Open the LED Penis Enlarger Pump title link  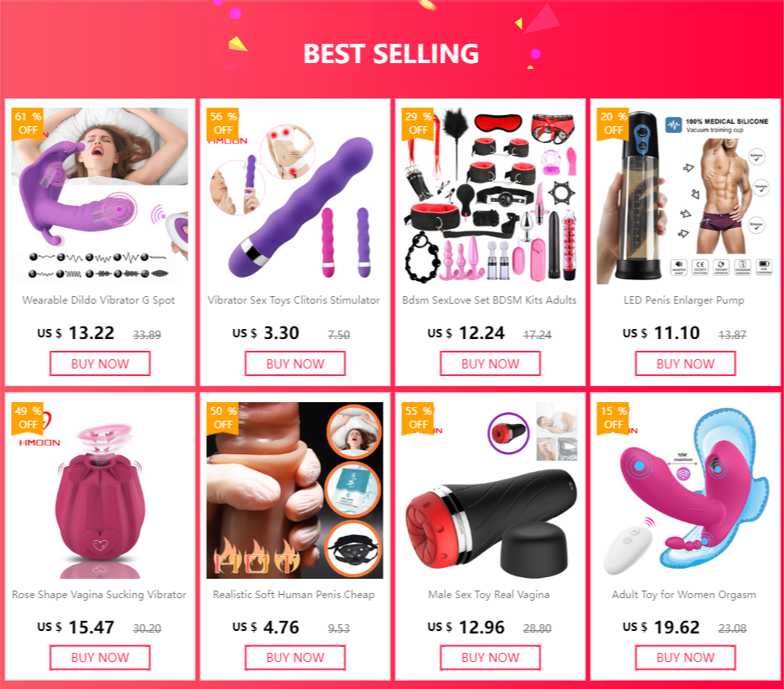(x=684, y=300)
